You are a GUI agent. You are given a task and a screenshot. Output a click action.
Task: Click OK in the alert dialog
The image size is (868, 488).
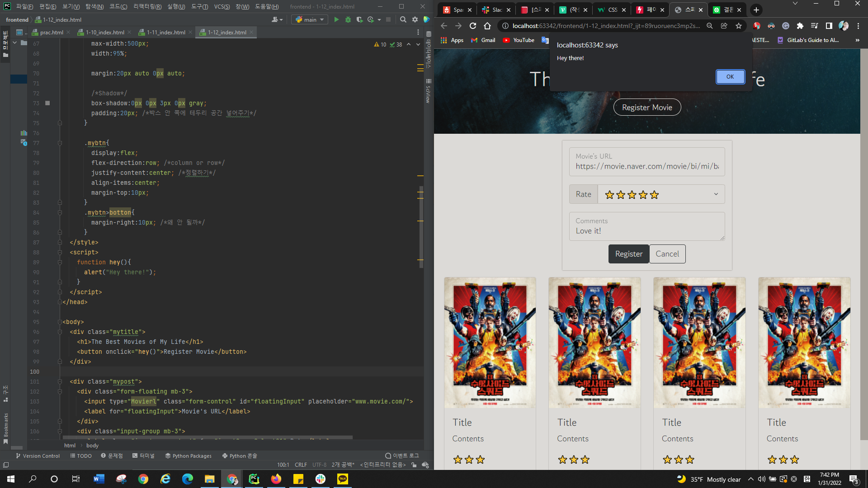730,77
